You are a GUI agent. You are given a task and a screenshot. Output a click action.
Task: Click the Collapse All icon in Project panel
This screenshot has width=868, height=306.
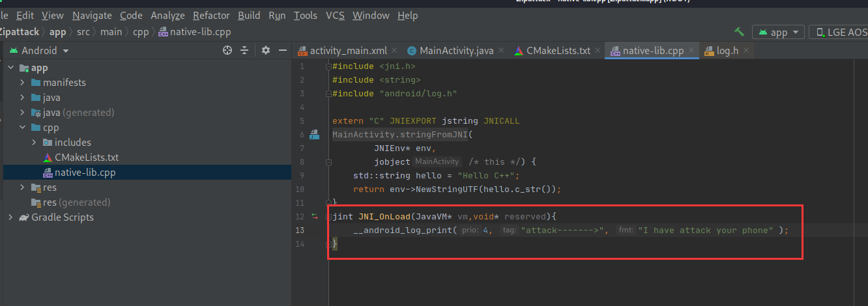point(244,50)
